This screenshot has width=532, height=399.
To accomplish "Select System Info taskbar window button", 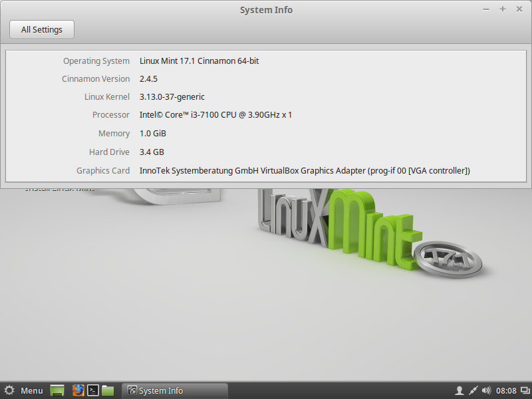I will pos(175,390).
